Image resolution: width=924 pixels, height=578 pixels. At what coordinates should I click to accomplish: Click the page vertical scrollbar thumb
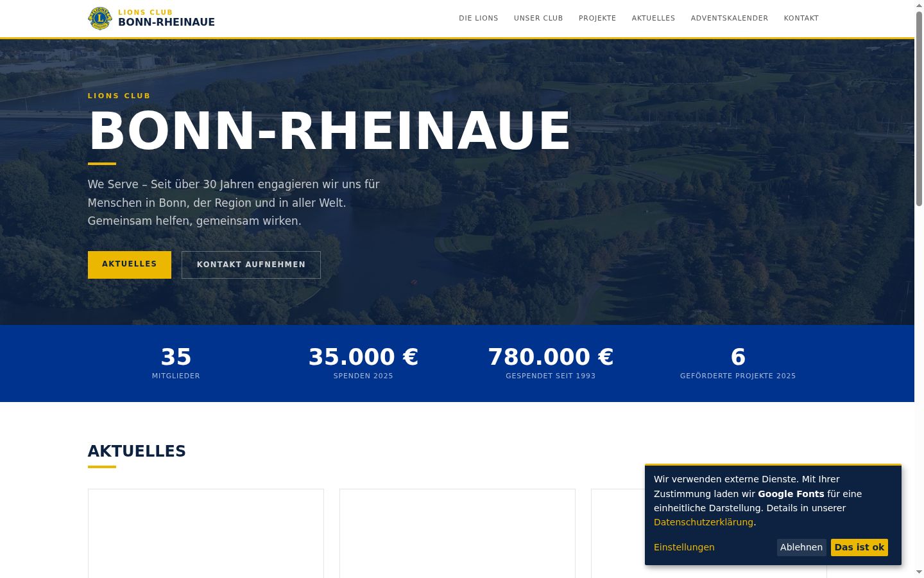[x=919, y=109]
